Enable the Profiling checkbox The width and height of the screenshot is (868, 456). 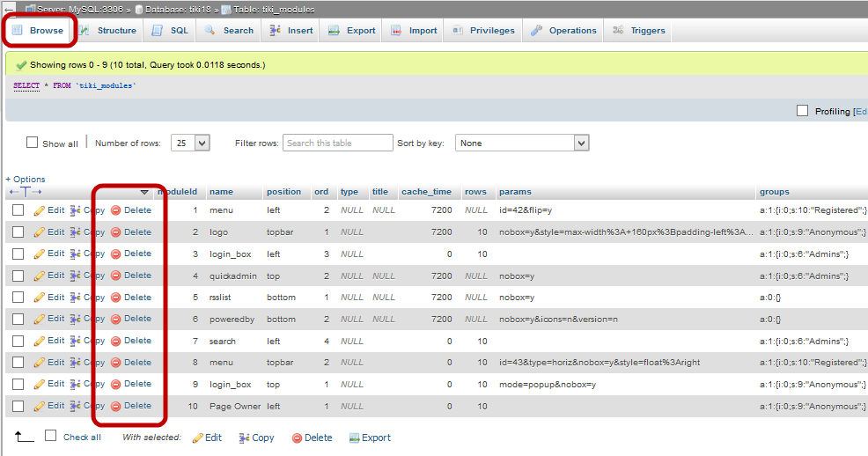(802, 111)
